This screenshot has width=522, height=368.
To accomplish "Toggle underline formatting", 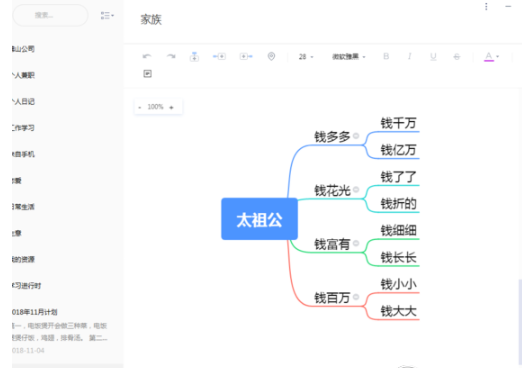I will pyautogui.click(x=433, y=57).
